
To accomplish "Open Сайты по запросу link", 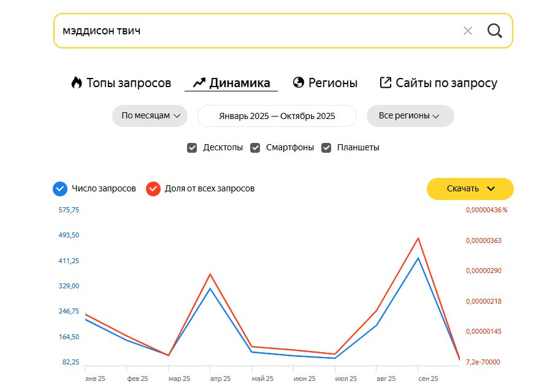I will 446,83.
